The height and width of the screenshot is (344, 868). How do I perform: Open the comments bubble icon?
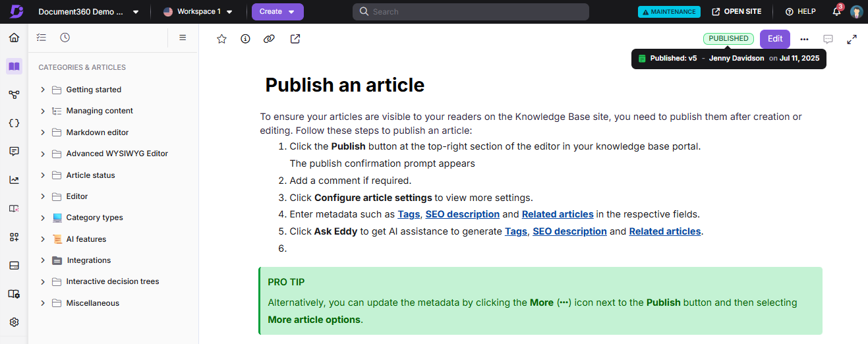pyautogui.click(x=828, y=39)
